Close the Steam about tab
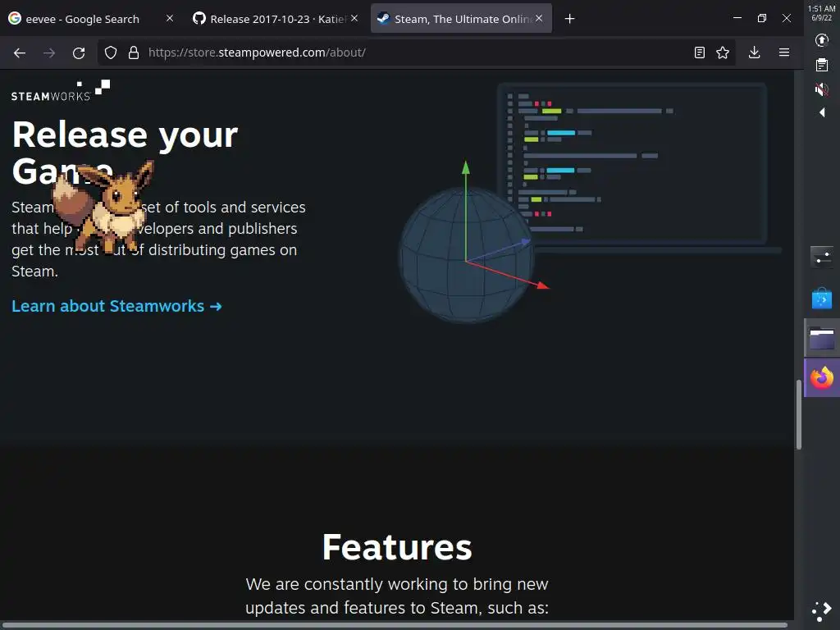Viewport: 840px width, 630px height. [x=539, y=18]
